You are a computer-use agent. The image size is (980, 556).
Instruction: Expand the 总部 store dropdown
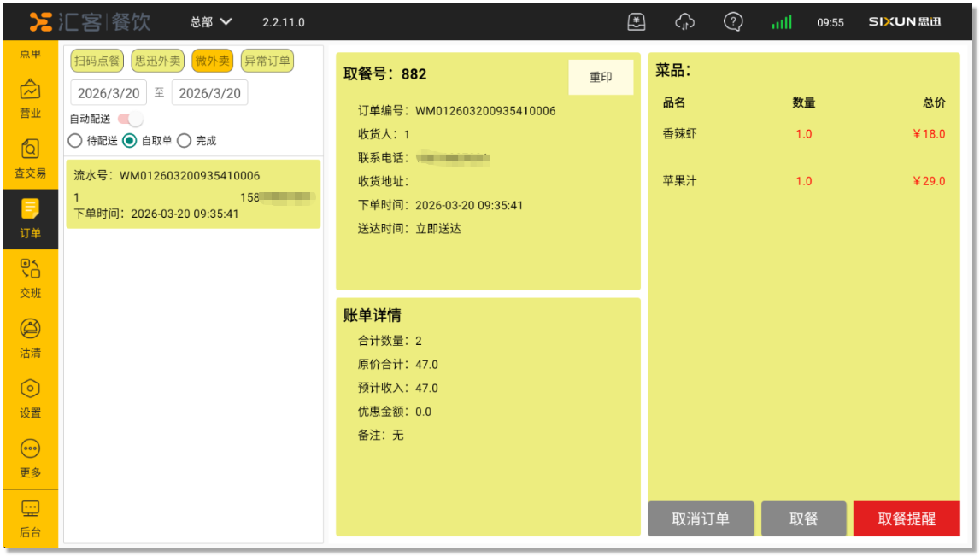(211, 22)
